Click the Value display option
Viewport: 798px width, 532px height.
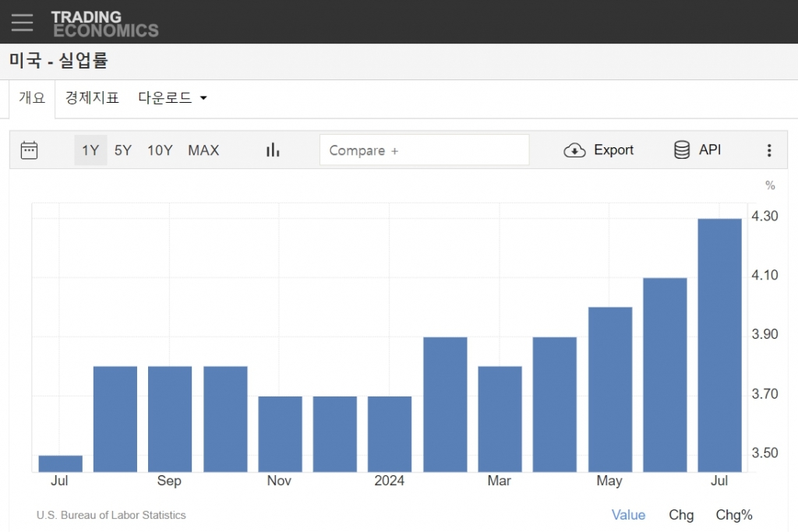coord(628,515)
